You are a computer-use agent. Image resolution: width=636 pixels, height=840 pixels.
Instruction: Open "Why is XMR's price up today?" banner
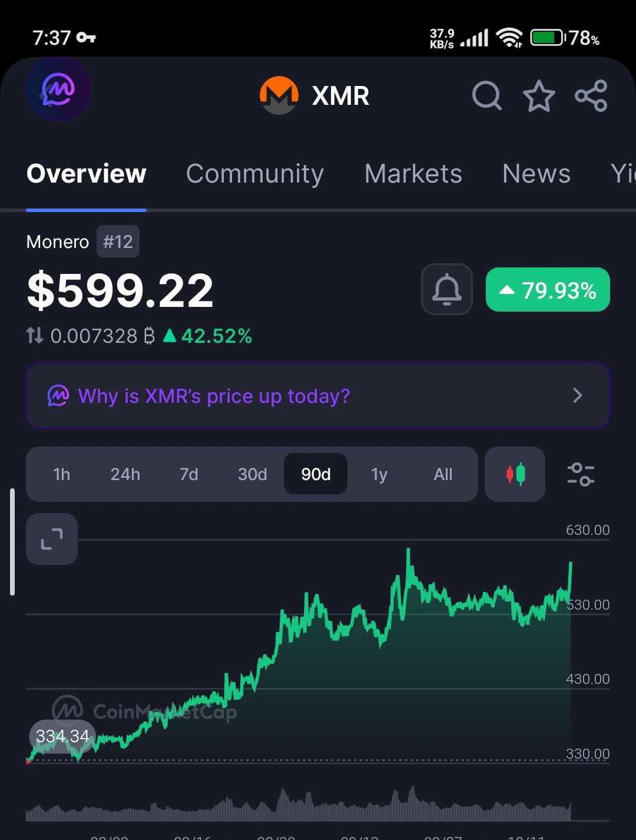tap(318, 396)
